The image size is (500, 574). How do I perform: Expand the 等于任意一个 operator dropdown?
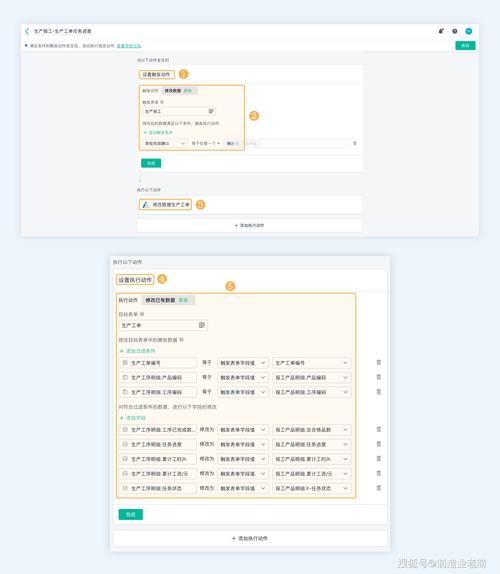click(x=205, y=143)
